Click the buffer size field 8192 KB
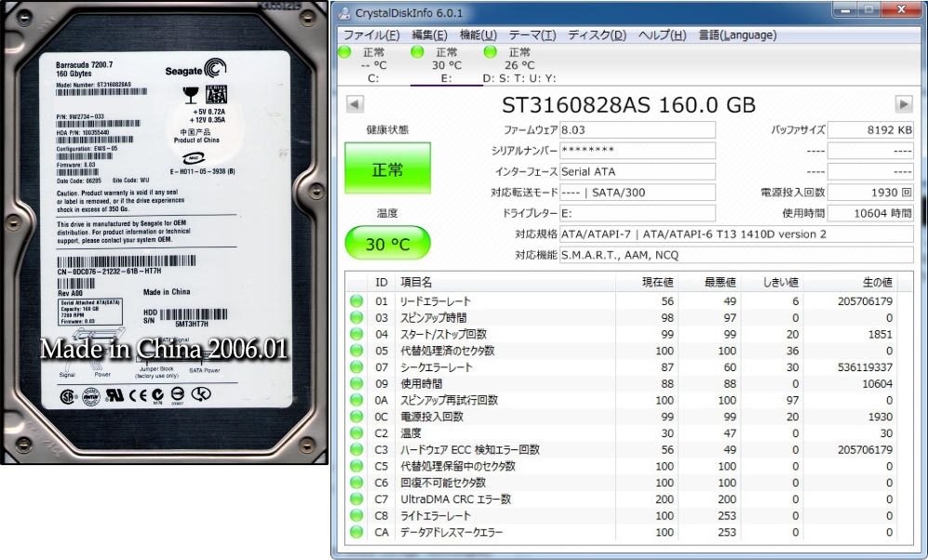The height and width of the screenshot is (560, 928). coord(870,130)
